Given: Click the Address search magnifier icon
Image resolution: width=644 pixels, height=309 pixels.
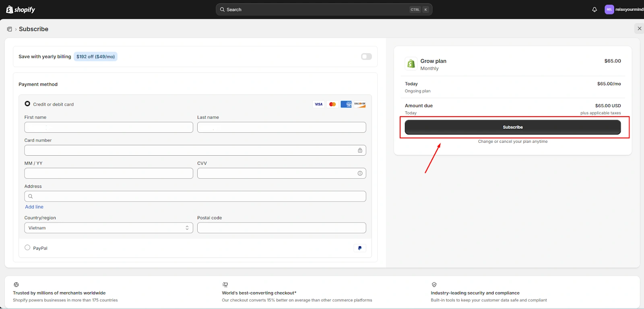Looking at the screenshot, I should point(30,196).
